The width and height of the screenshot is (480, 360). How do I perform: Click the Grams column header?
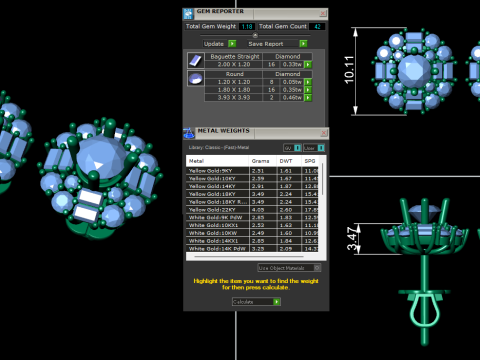coord(263,161)
